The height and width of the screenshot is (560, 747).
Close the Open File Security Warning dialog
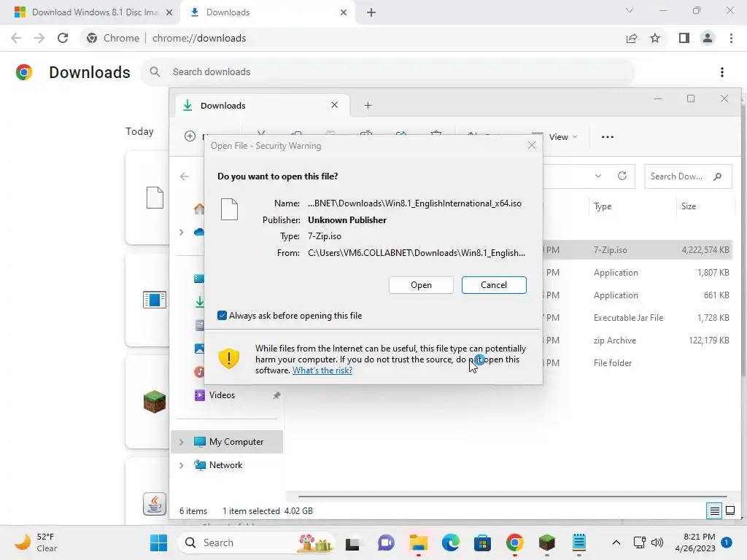click(x=532, y=145)
